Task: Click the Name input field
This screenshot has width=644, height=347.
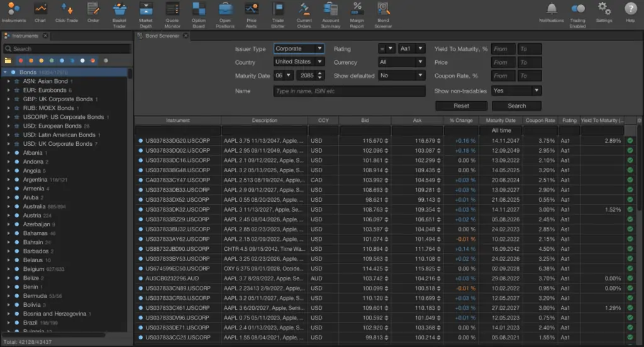Action: (349, 91)
